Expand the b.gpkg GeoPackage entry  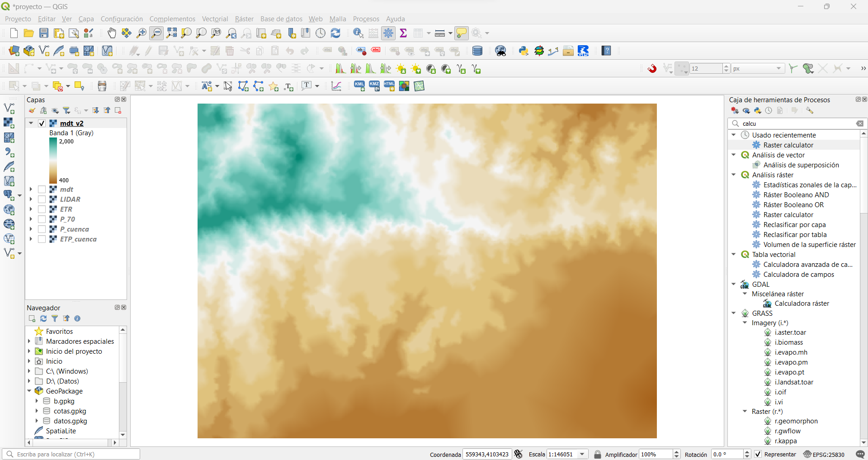pyautogui.click(x=37, y=401)
